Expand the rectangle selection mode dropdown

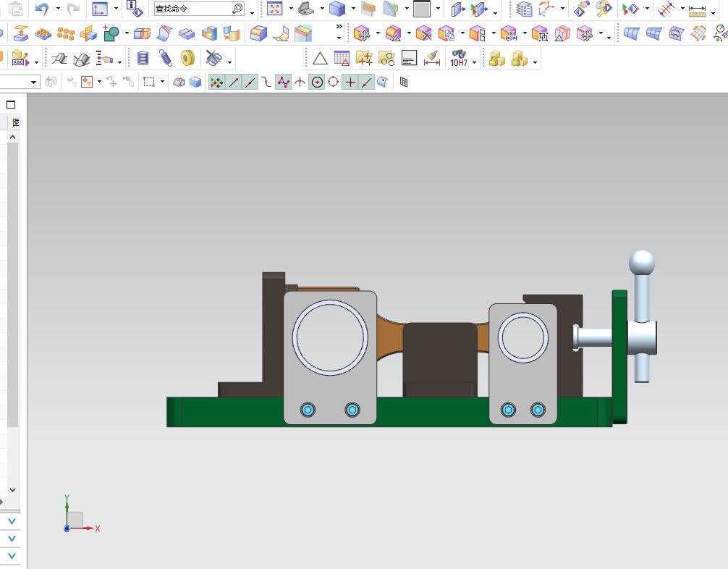point(162,82)
